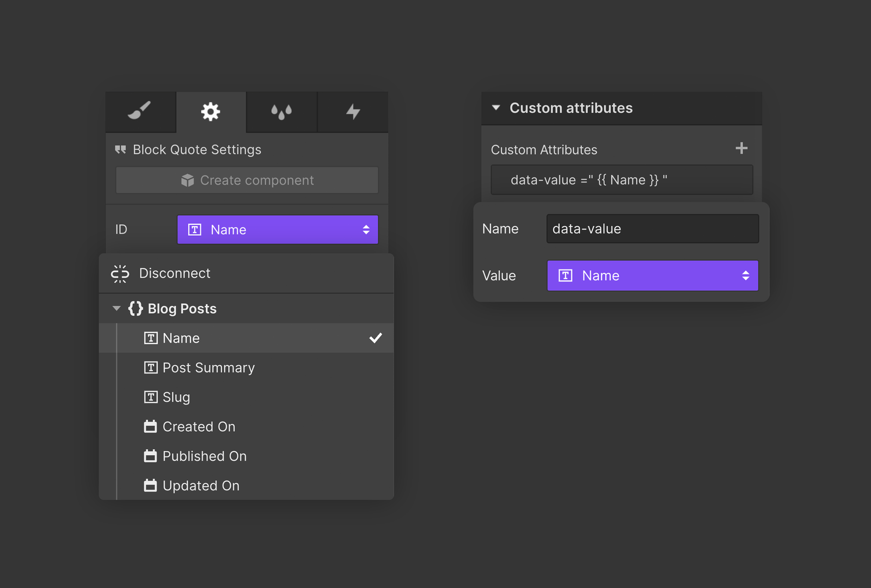
Task: Collapse the Blog Posts field list
Action: [116, 308]
